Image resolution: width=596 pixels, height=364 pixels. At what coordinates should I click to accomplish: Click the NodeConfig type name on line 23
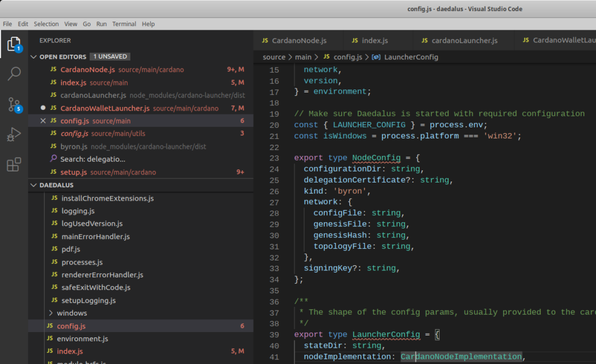point(376,158)
